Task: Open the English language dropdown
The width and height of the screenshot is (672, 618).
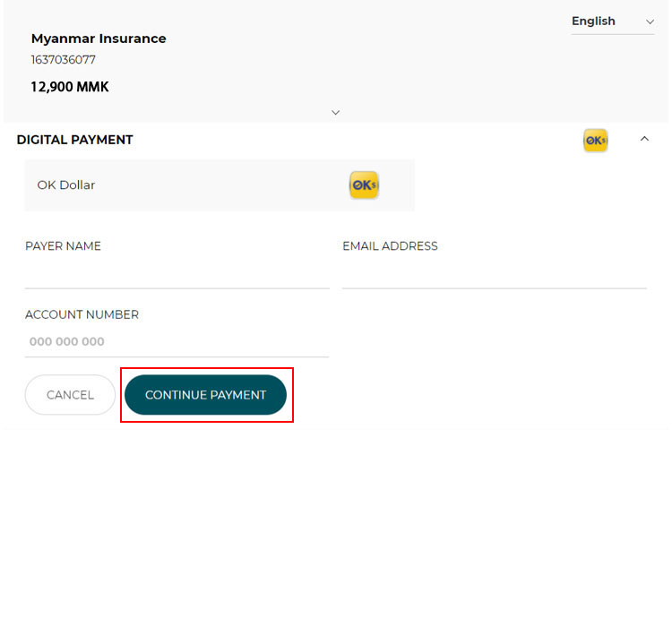Action: tap(594, 21)
